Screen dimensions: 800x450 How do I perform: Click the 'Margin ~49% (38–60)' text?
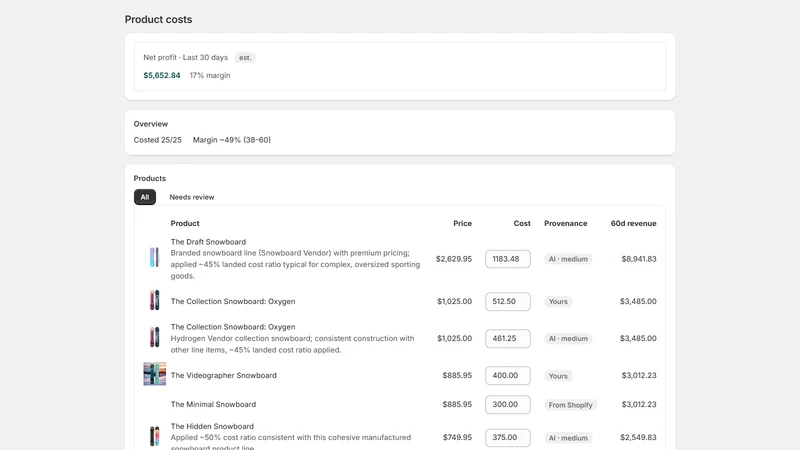(232, 140)
